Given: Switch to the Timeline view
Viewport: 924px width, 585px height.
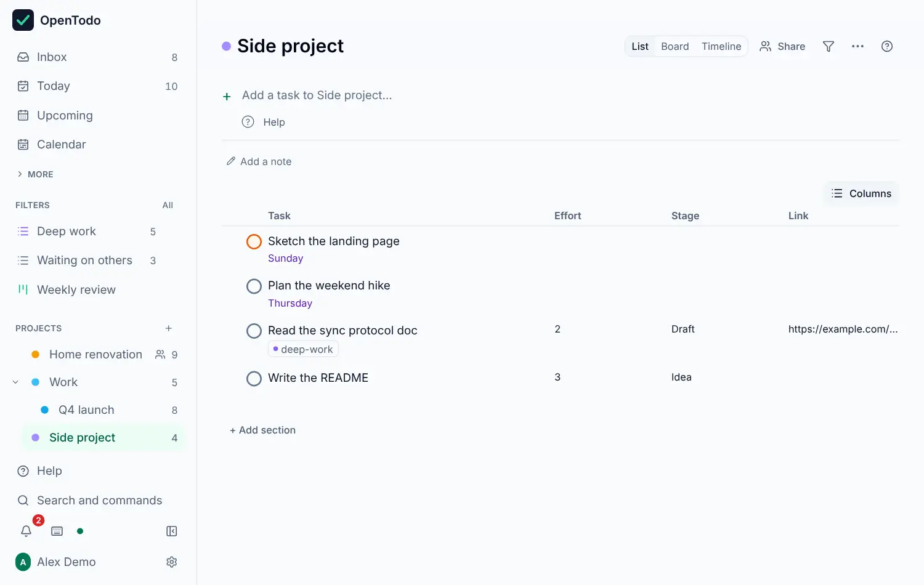Looking at the screenshot, I should [721, 46].
